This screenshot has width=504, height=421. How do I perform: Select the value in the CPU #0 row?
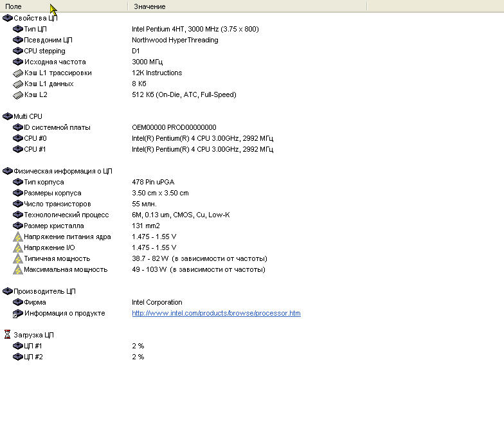203,138
